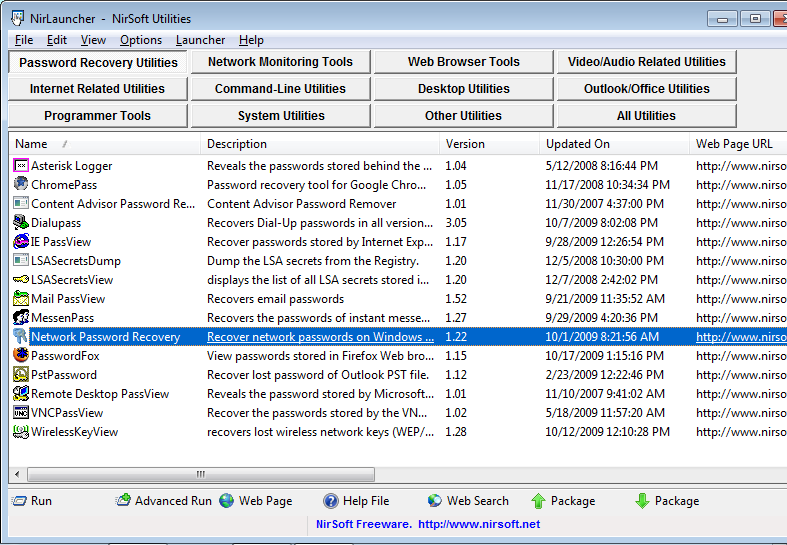Click the ChromePass row icon
The width and height of the screenshot is (787, 545).
click(21, 184)
